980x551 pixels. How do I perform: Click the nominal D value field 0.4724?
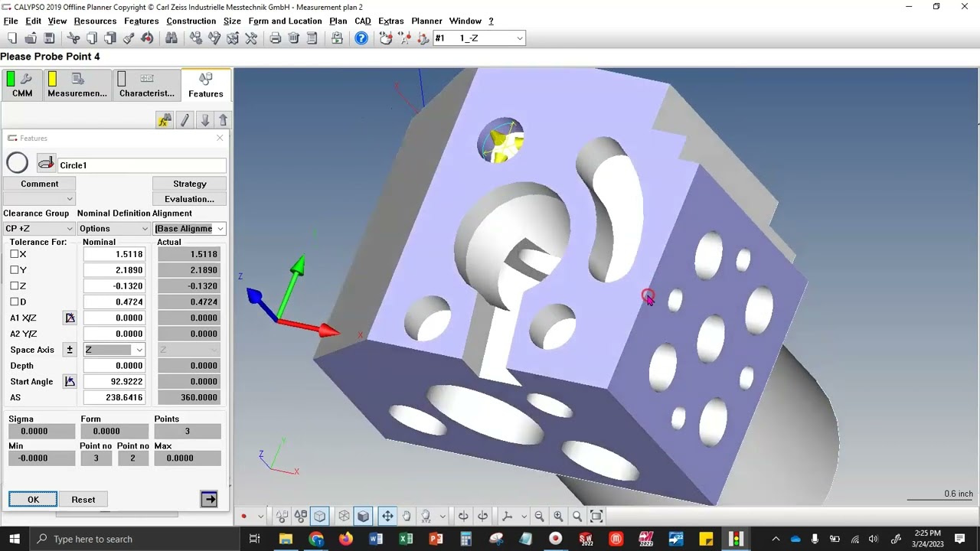[x=114, y=302]
